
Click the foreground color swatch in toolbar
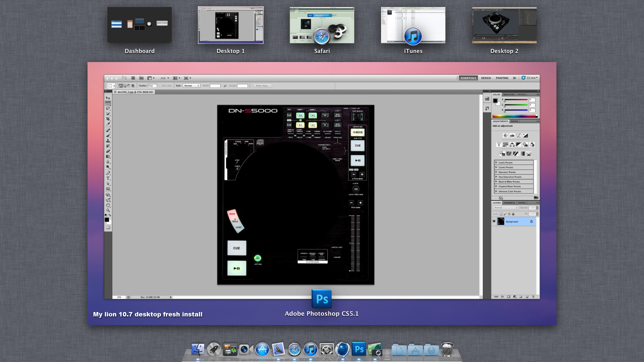tap(107, 220)
